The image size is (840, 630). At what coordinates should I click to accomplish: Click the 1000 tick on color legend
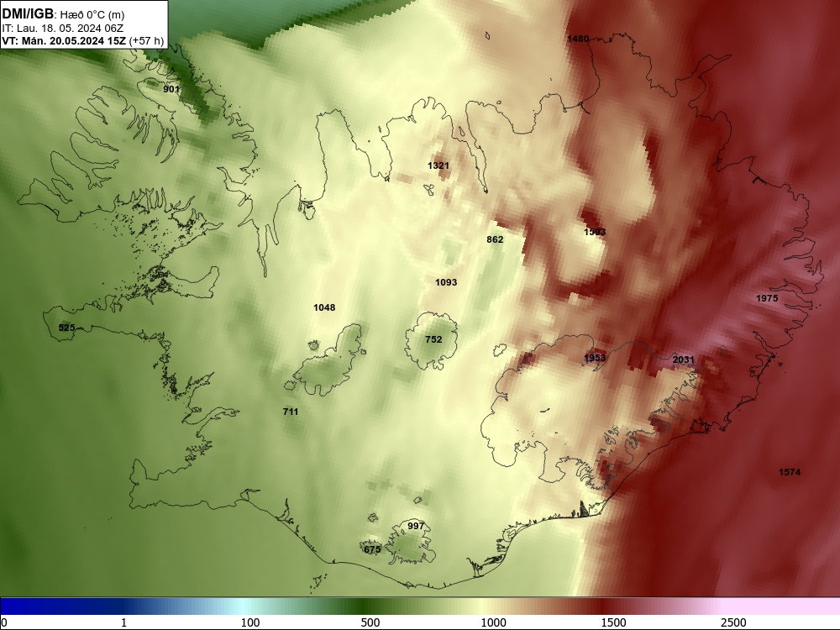point(493,622)
